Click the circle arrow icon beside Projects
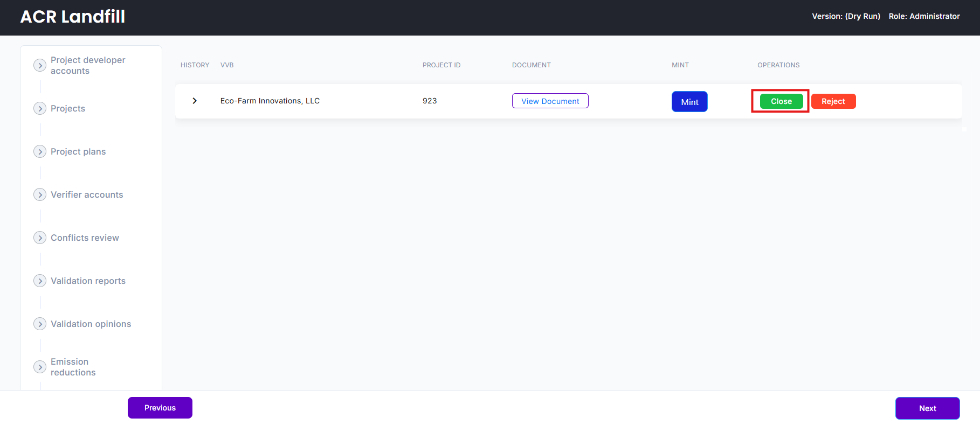The height and width of the screenshot is (425, 980). click(x=40, y=108)
